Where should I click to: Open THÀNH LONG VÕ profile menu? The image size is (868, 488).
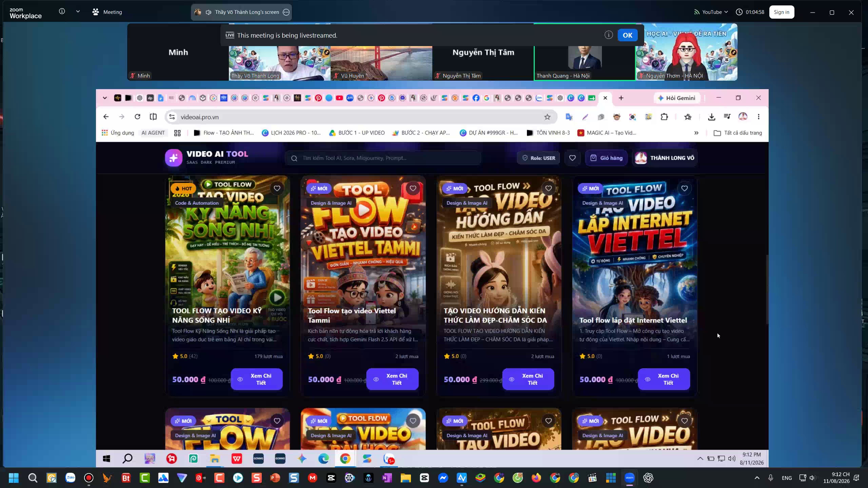pos(665,158)
